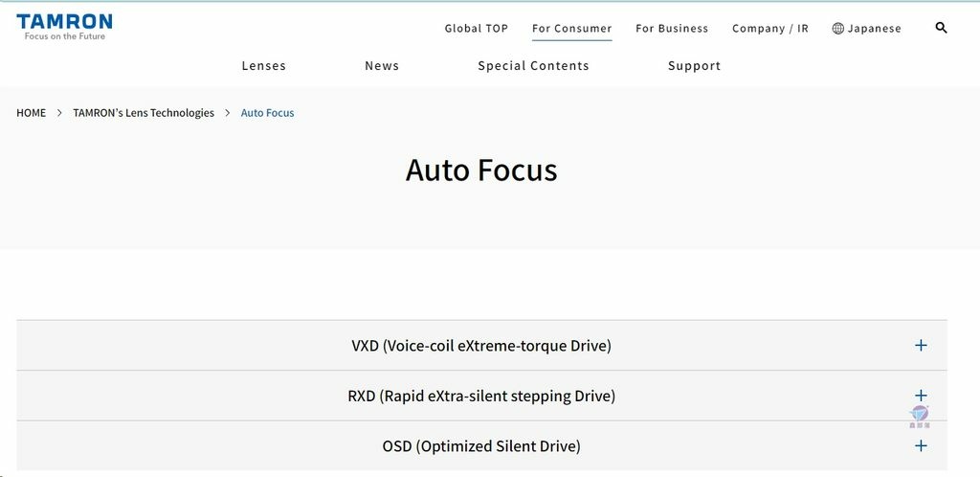Expand OSD (Optimized Silent Drive) section
Viewport: 980px width, 477px height.
click(481, 445)
